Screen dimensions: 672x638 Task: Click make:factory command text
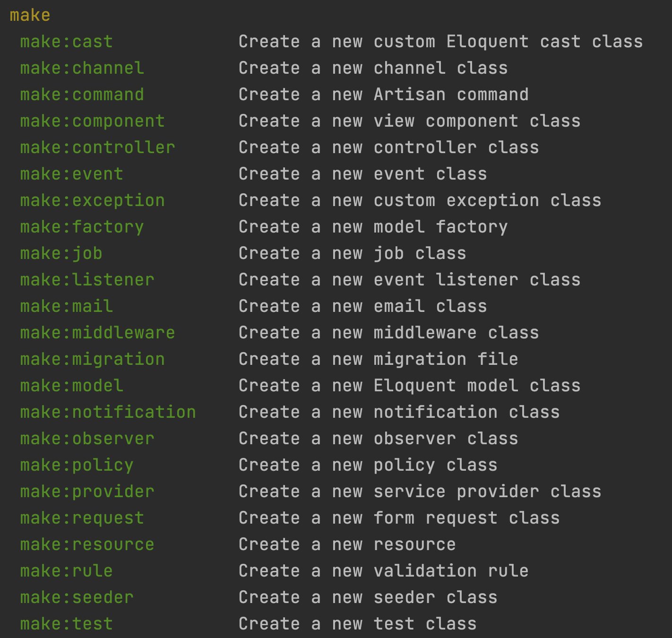(82, 227)
